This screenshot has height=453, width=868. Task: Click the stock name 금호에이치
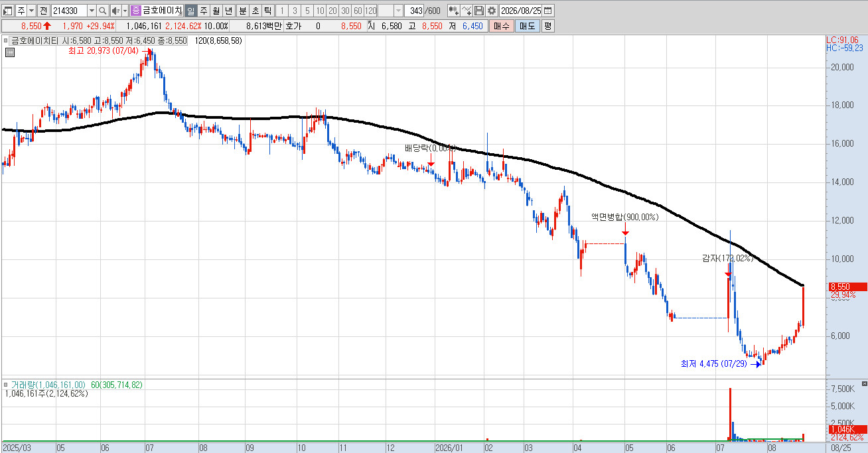click(162, 11)
